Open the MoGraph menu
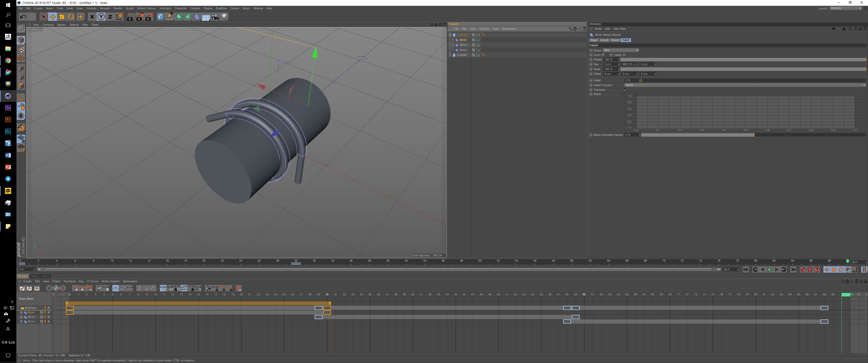Image resolution: width=868 pixels, height=363 pixels. (x=165, y=8)
